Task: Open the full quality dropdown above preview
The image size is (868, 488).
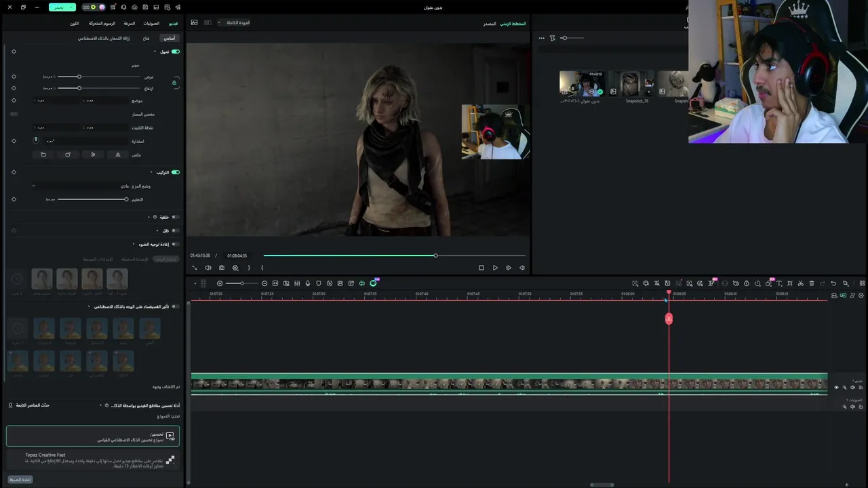Action: [233, 22]
